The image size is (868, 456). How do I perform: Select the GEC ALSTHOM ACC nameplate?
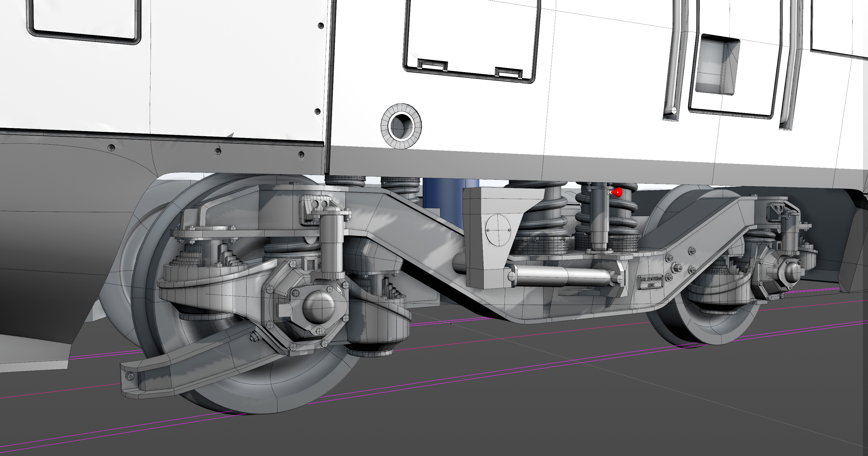651,282
